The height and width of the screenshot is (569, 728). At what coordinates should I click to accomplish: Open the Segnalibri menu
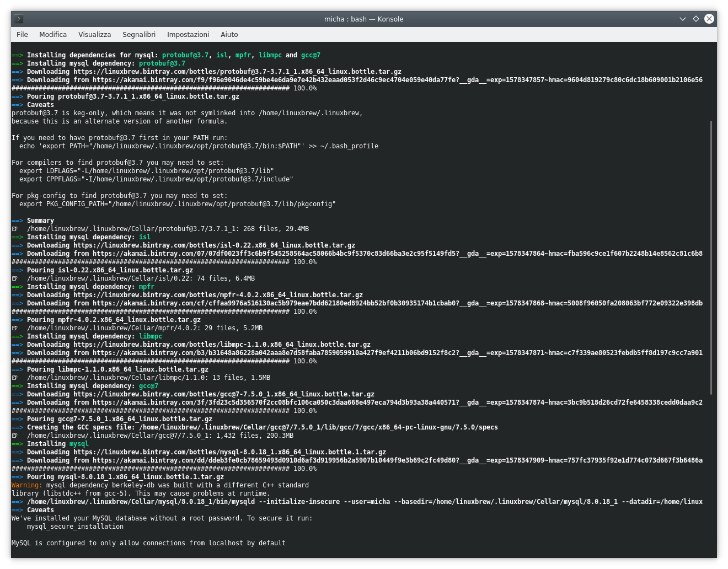tap(139, 34)
